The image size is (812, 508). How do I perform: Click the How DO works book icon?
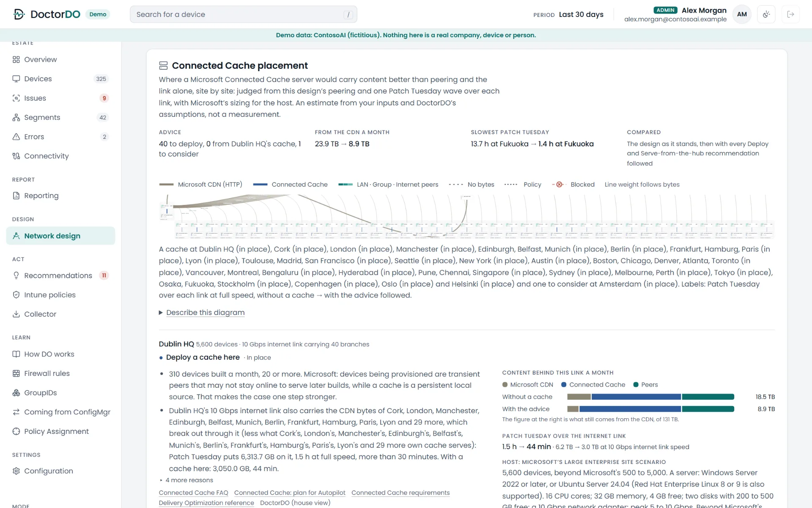[x=16, y=354]
